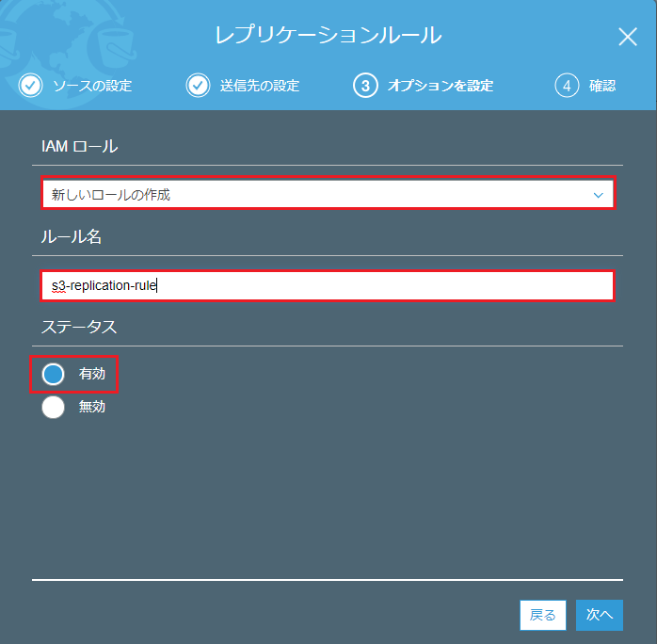Jump to 確認 step
This screenshot has width=657, height=644.
point(602,86)
